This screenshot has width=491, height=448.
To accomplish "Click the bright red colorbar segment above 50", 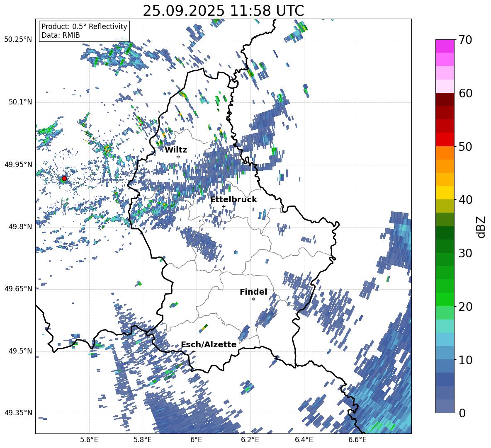I will (445, 140).
